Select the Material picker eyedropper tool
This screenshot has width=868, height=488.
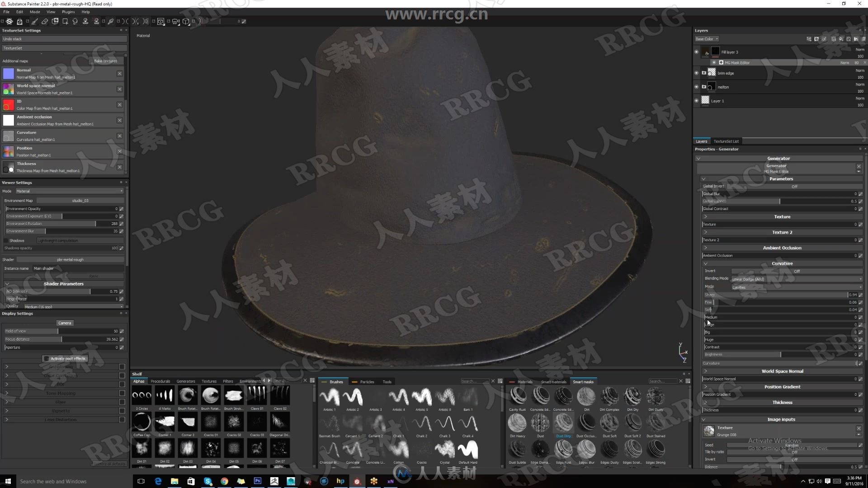[110, 21]
